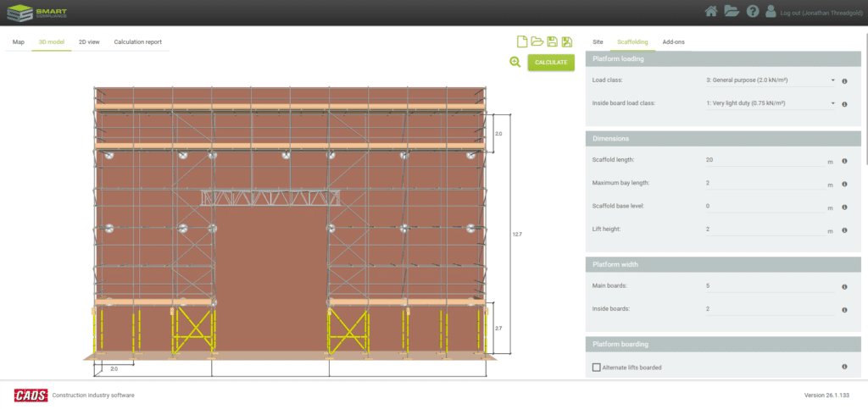The image size is (868, 409).
Task: Enable Alternate lifts boarded checkbox
Action: (596, 367)
